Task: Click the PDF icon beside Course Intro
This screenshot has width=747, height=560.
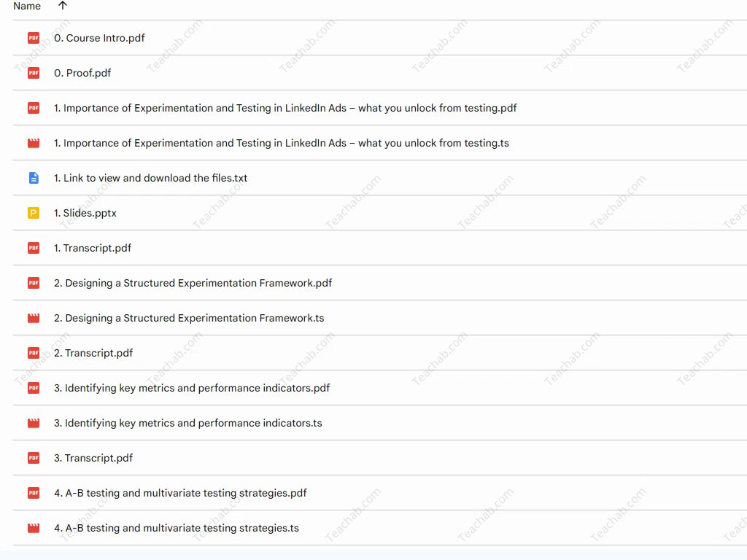Action: tap(34, 38)
